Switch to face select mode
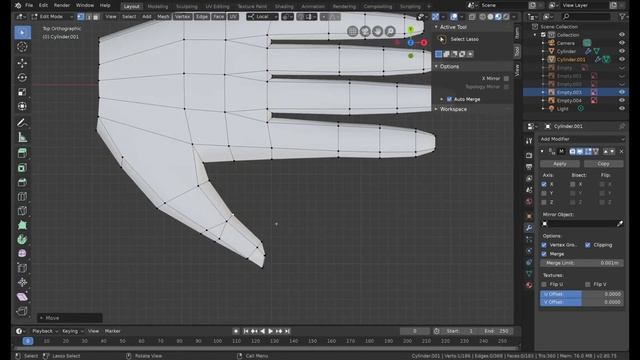Viewport: 640px width, 360px height. pos(96,17)
